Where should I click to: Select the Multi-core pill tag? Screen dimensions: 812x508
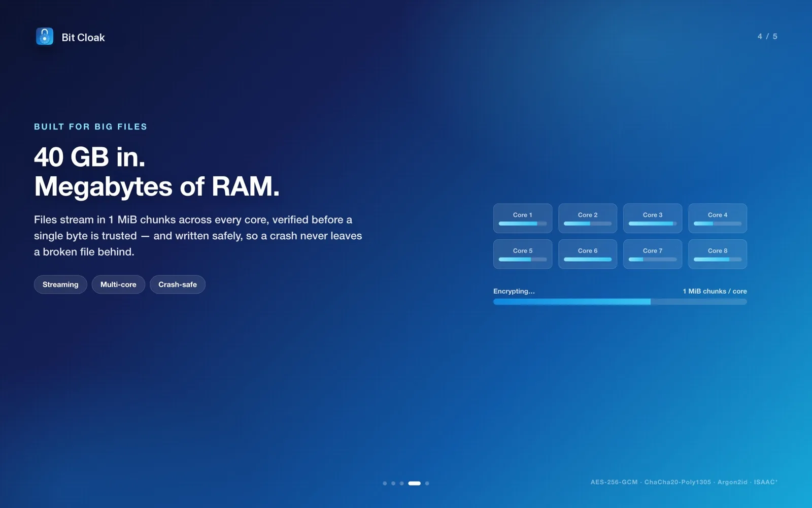(118, 284)
